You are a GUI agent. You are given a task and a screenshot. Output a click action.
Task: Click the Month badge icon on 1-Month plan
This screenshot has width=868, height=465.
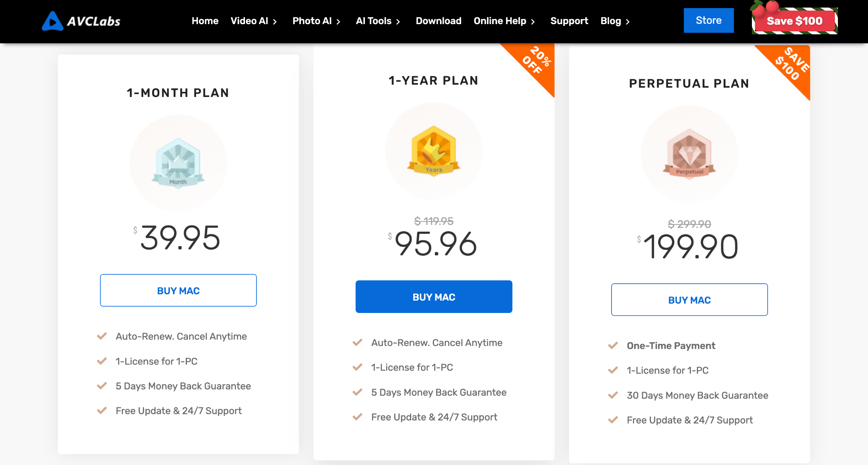pyautogui.click(x=178, y=163)
